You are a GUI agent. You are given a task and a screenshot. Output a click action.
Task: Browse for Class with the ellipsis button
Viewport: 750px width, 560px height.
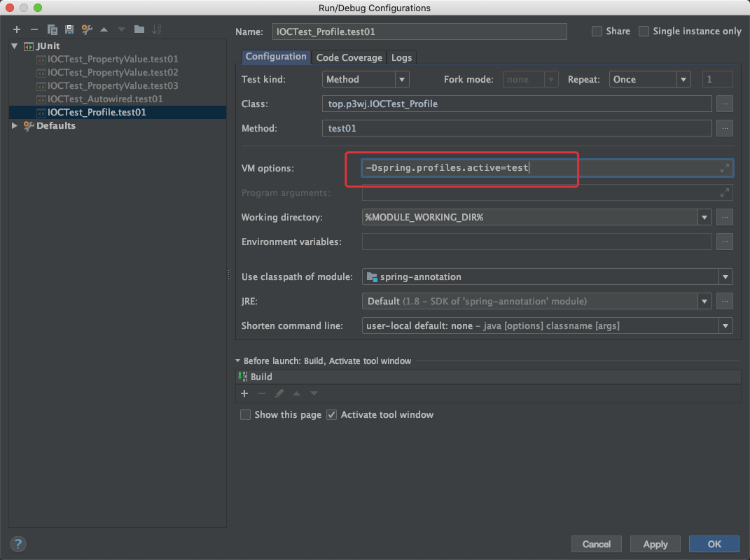(x=725, y=104)
